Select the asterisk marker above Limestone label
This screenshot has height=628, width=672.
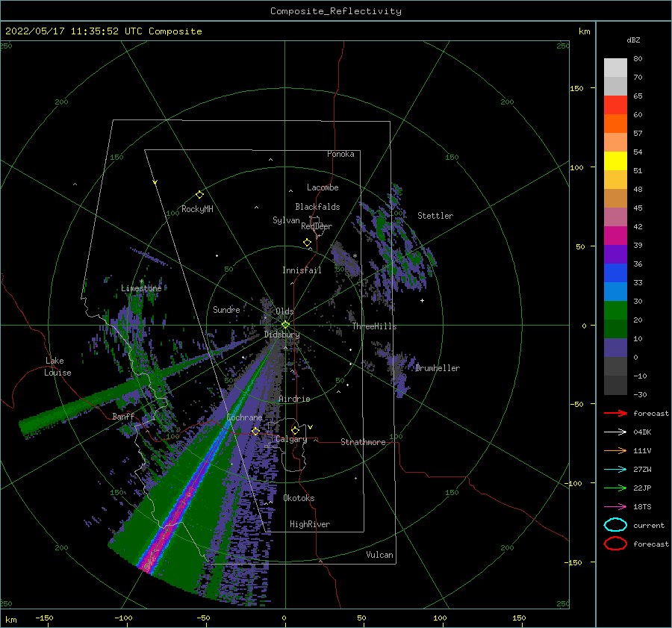point(141,282)
